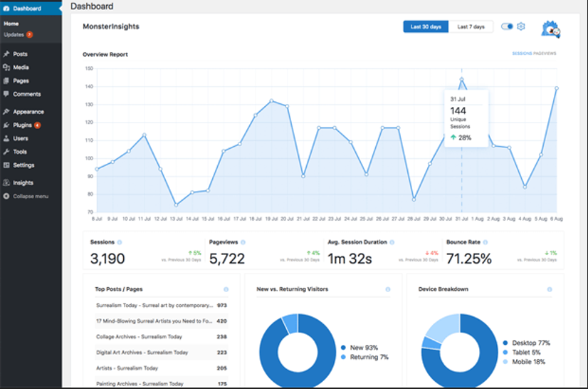The image size is (588, 389).
Task: Click the Top Posts / Pages info icon
Action: pyautogui.click(x=226, y=289)
